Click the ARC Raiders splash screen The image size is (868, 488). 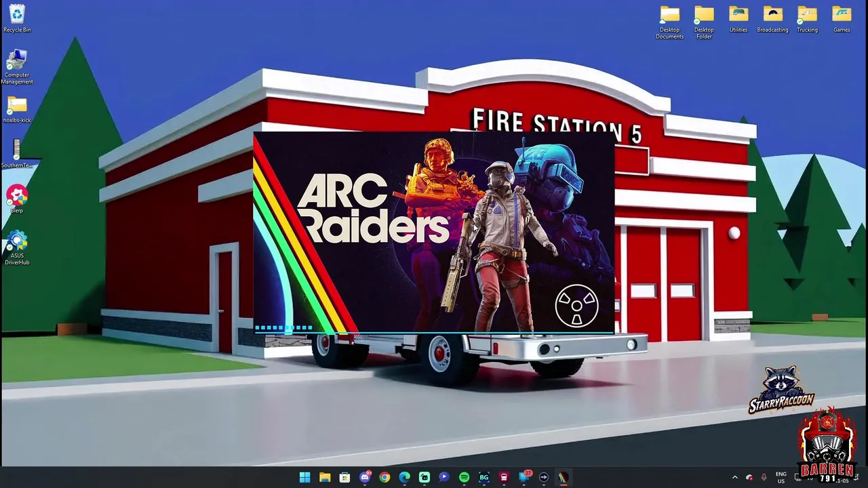pos(434,232)
